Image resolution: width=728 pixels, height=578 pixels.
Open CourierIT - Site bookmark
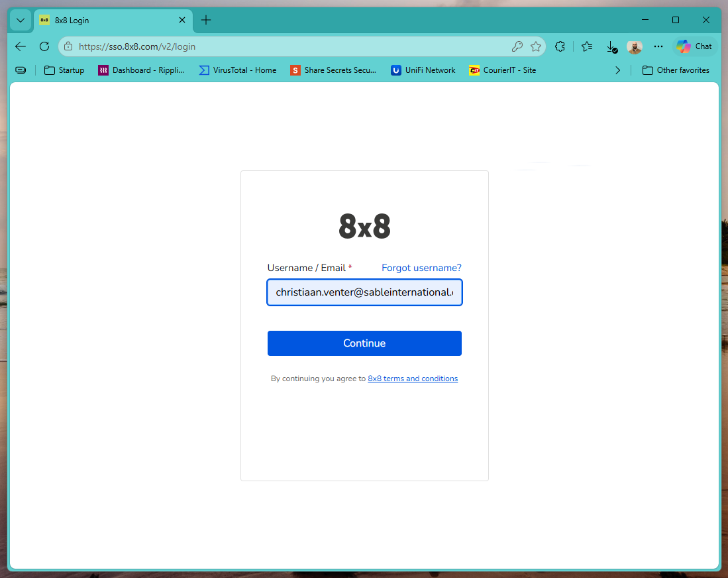click(x=502, y=70)
